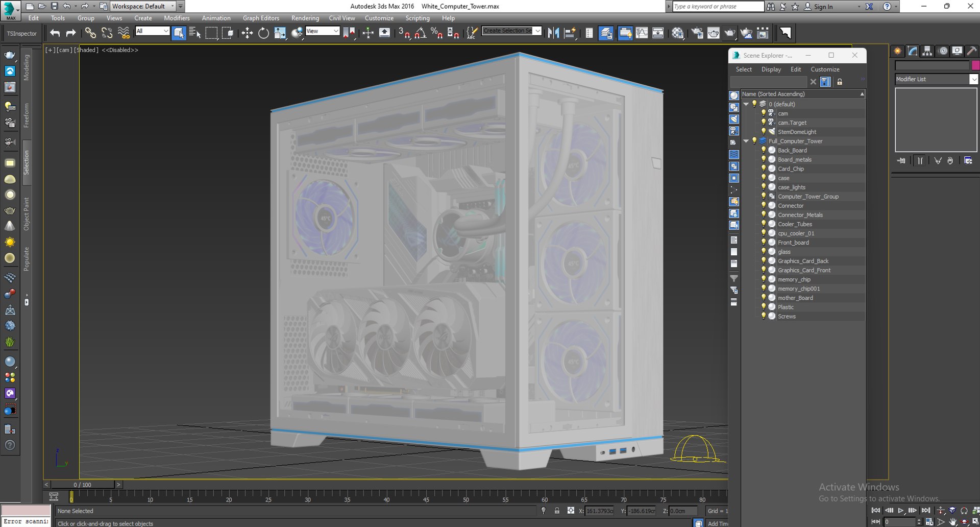Open the Scripting menu

pos(418,18)
